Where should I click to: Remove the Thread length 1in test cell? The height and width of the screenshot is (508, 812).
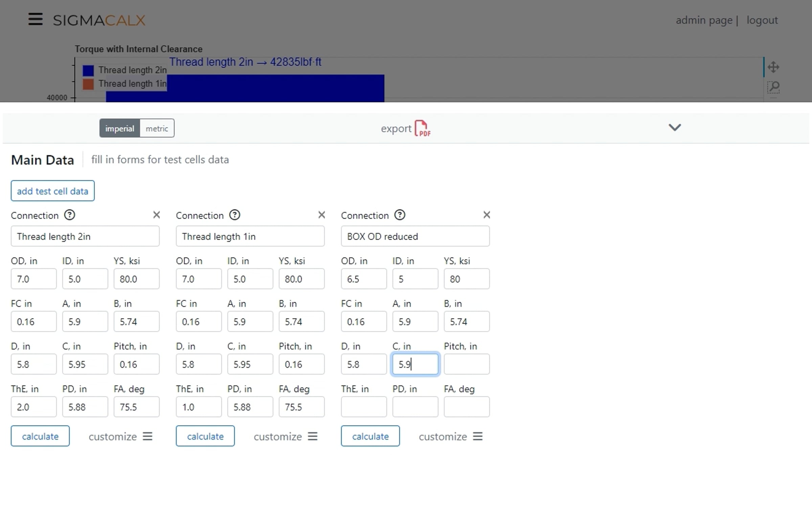[x=321, y=215]
